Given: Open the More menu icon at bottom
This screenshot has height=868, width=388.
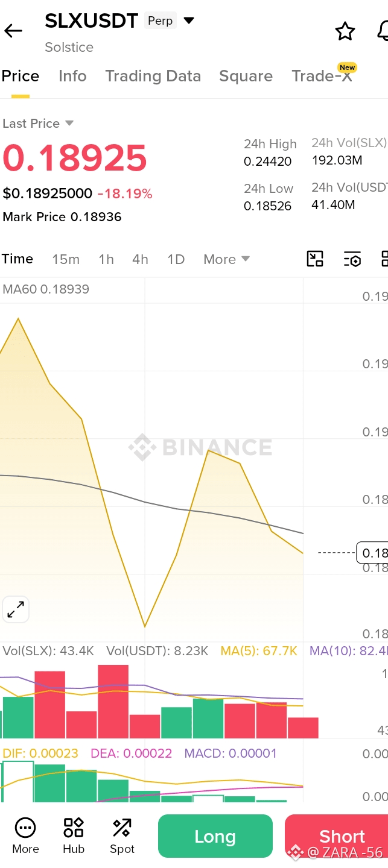Looking at the screenshot, I should click(x=25, y=835).
